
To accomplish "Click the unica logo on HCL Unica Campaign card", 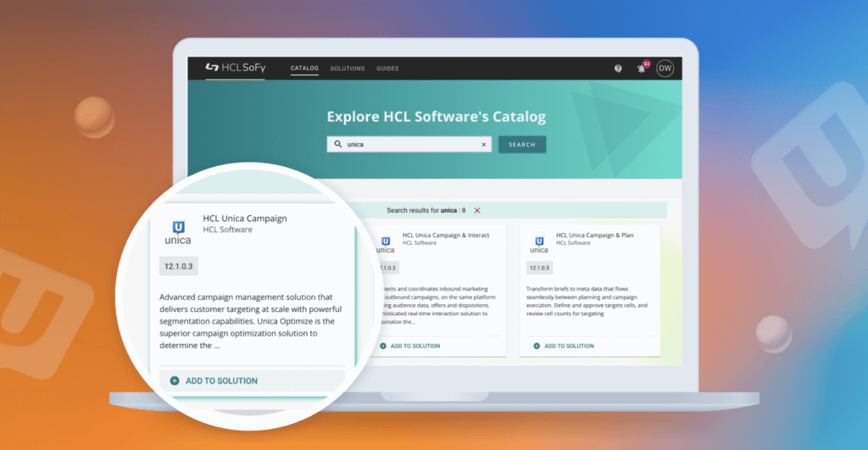I will [178, 232].
